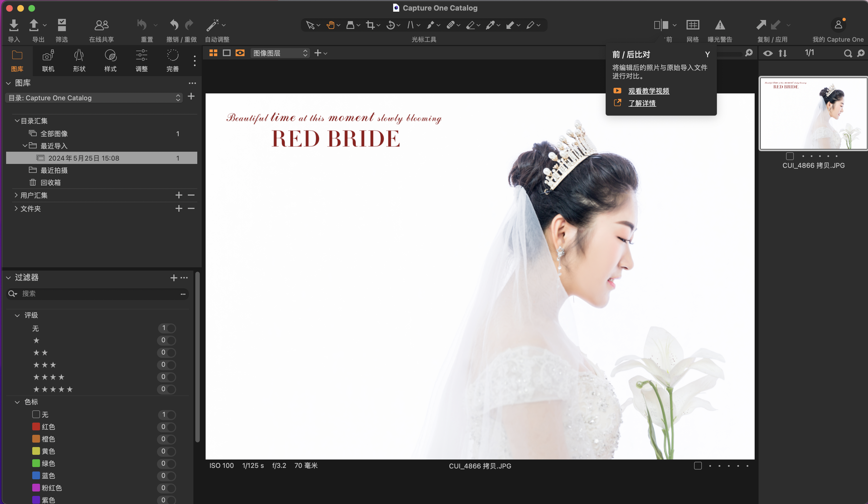Open the 导入 import icon

[x=13, y=25]
